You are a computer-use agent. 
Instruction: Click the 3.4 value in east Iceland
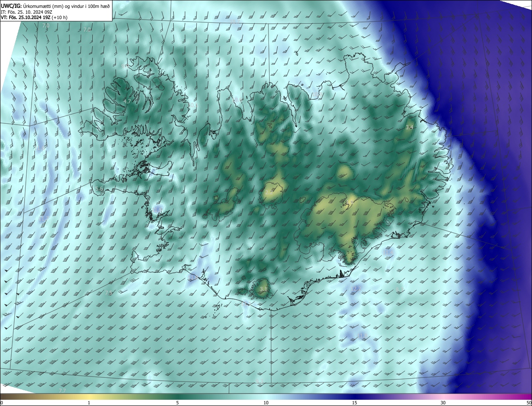(x=409, y=127)
